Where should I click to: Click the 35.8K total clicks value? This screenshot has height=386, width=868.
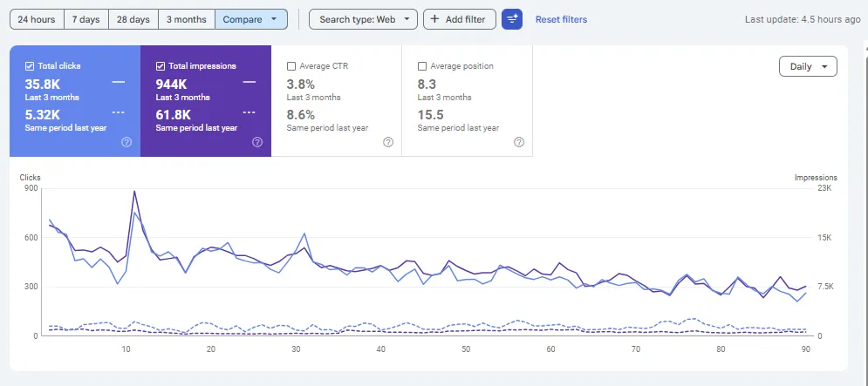tap(42, 84)
